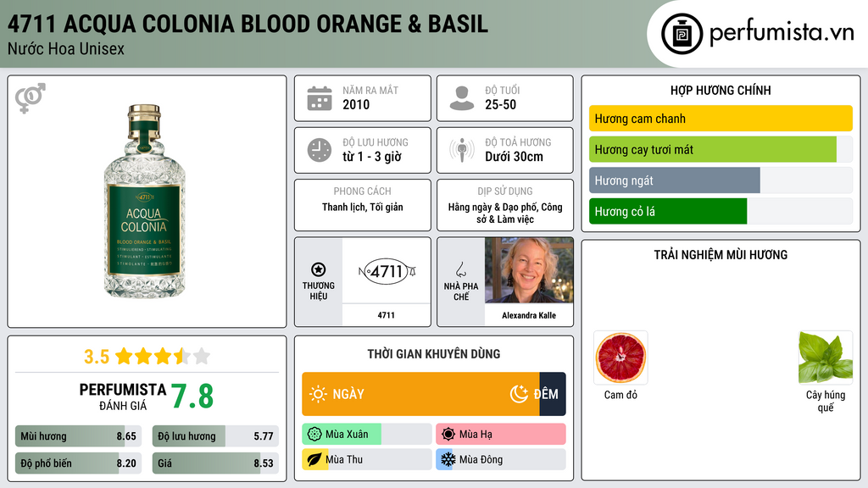The image size is (868, 488).
Task: Click the Cây húng quế basil thumbnail
Action: coord(826,358)
